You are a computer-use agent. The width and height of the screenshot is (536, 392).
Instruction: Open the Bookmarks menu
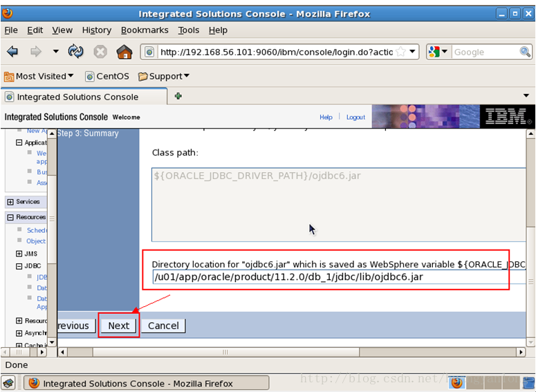click(x=145, y=30)
